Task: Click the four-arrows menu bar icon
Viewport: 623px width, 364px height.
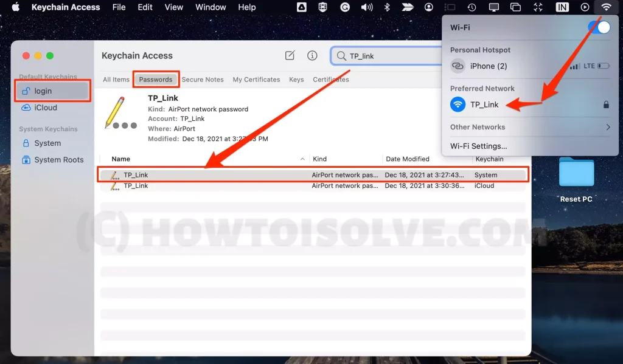Action: [538, 7]
